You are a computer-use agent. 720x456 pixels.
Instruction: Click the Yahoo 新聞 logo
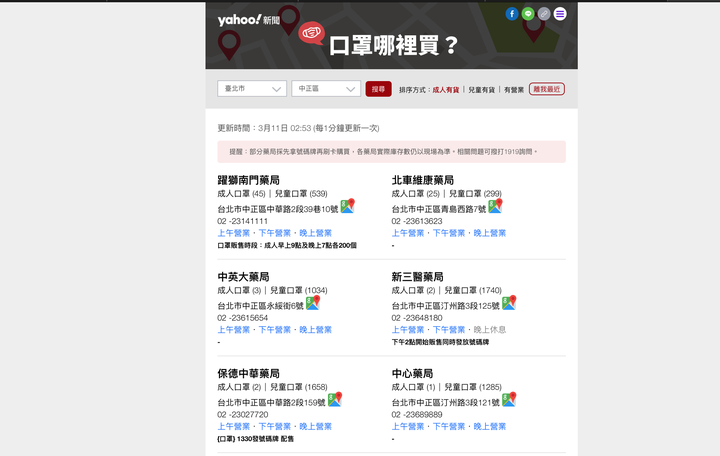248,20
